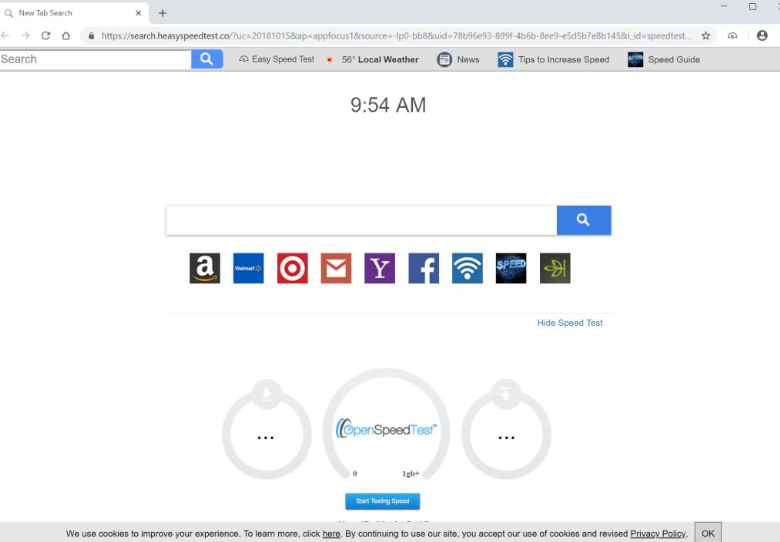View the site security lock info
The height and width of the screenshot is (542, 780).
pyautogui.click(x=91, y=35)
